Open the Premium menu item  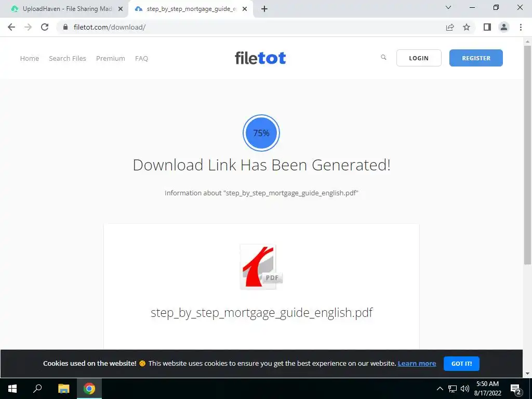click(x=111, y=58)
